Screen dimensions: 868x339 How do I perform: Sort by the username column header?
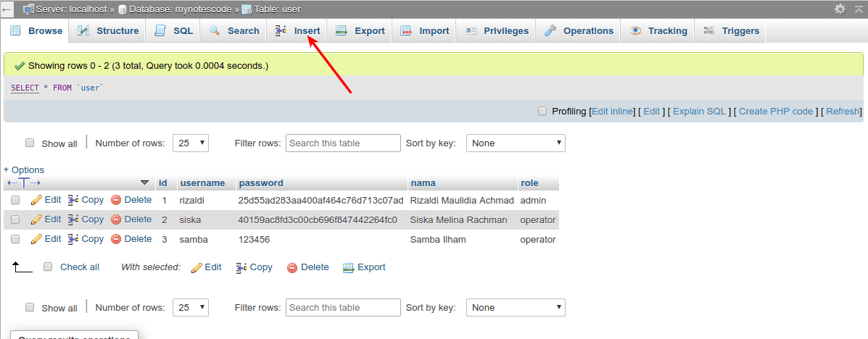tap(202, 183)
